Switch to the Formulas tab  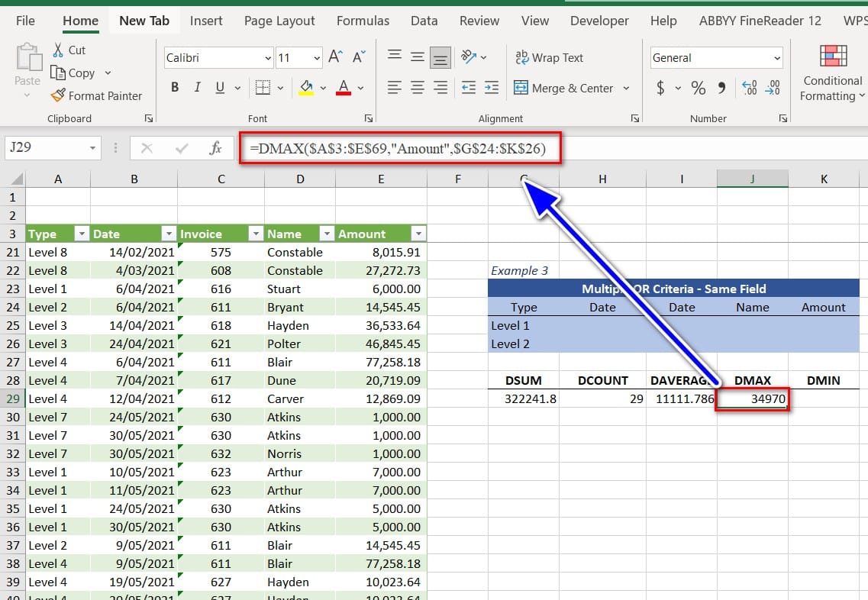click(362, 21)
